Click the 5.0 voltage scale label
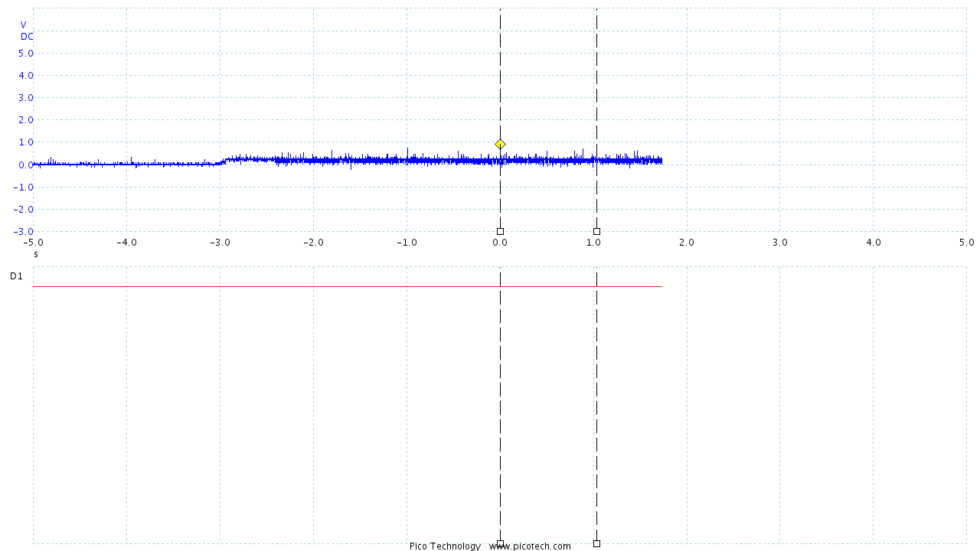Screen dimensions: 980x551 point(24,53)
